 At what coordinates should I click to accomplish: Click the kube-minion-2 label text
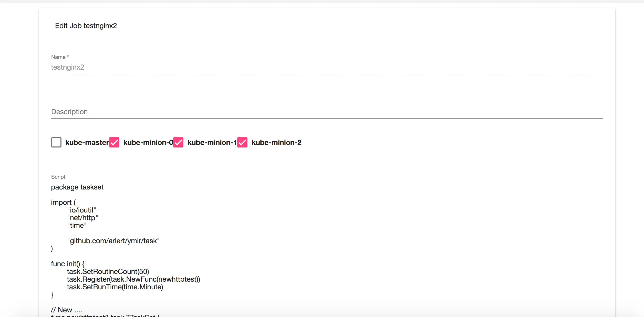pyautogui.click(x=276, y=142)
